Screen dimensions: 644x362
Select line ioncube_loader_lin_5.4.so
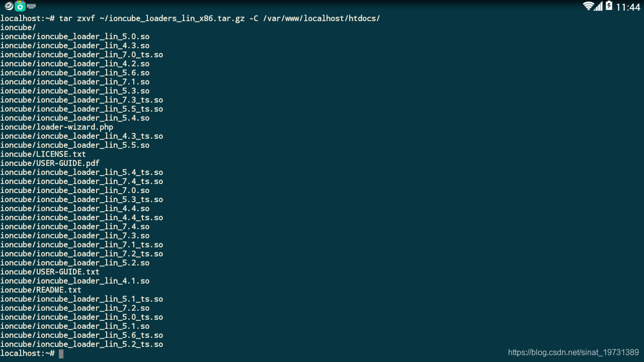[74, 118]
